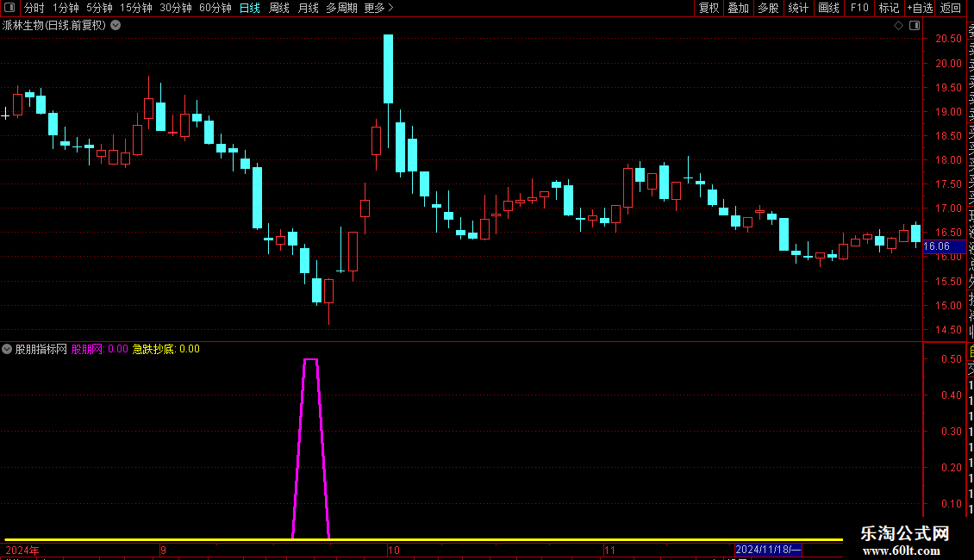Switch to 月线 monthly chart
Screen dimensions: 974x560
click(308, 8)
